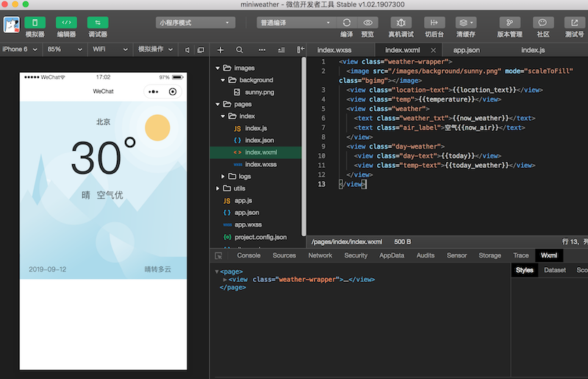Click the 预览 preview eye icon
This screenshot has height=379, width=588.
click(367, 23)
